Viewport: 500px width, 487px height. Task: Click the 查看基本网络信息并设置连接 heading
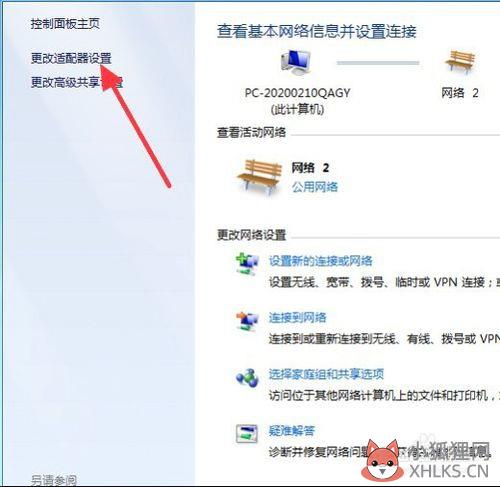317,31
